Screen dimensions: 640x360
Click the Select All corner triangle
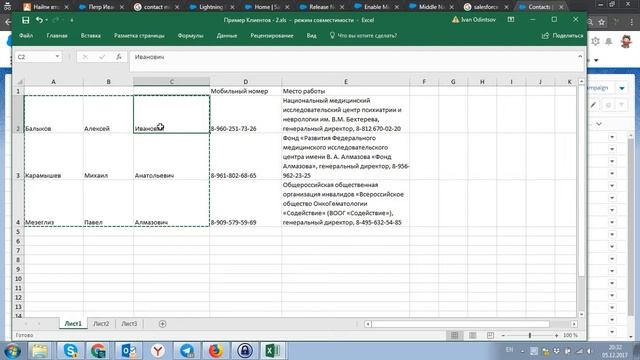pos(20,82)
